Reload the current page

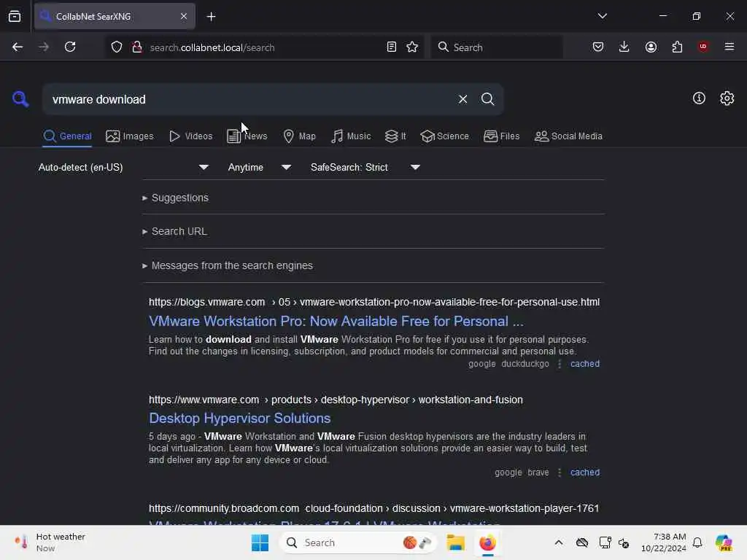pos(70,47)
